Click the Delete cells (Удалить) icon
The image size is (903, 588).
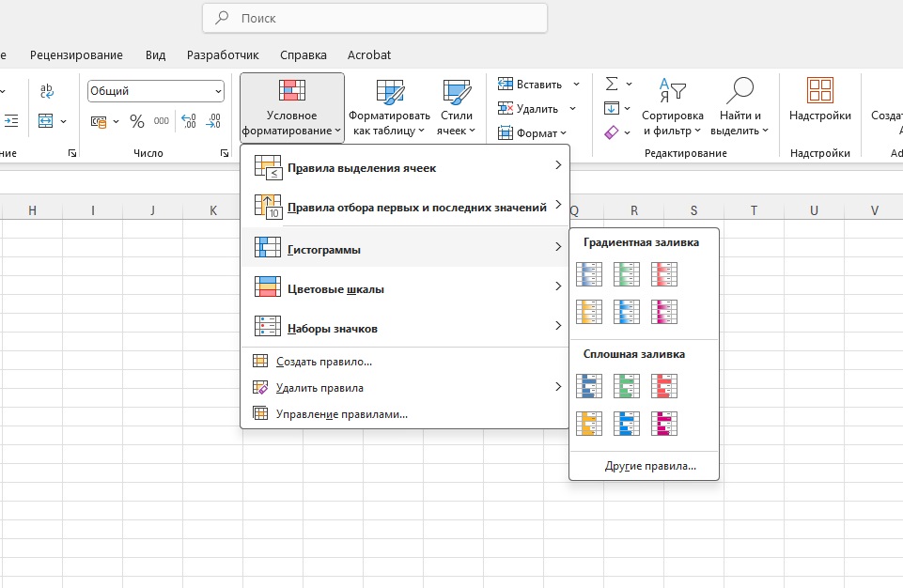(505, 108)
